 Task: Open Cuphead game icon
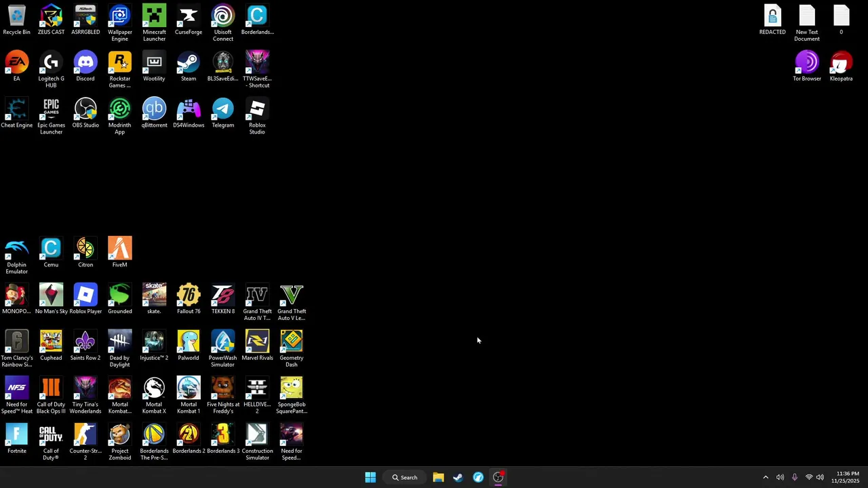[x=51, y=346]
